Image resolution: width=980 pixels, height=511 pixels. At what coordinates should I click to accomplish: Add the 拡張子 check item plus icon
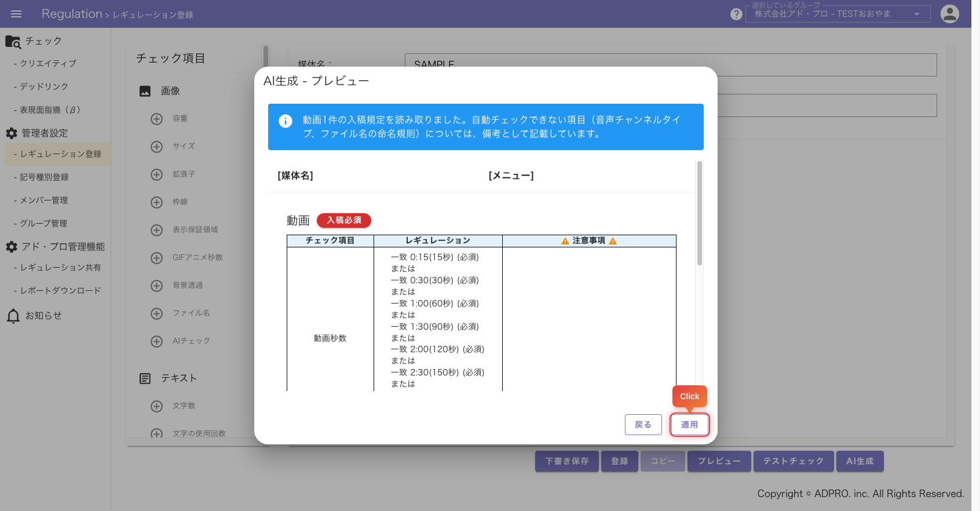pos(156,174)
